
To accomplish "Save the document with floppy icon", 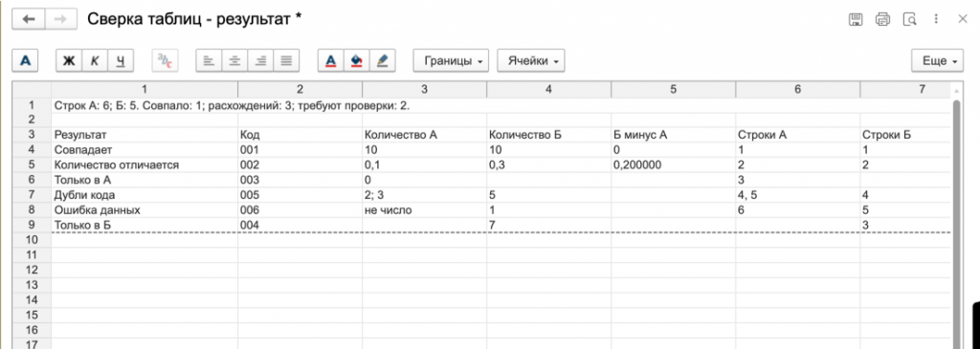I will [x=855, y=19].
